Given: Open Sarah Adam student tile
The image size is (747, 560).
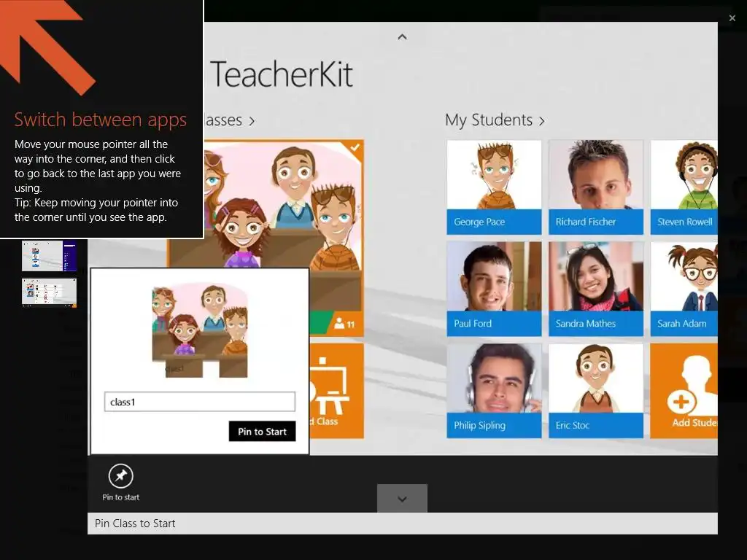Looking at the screenshot, I should (x=684, y=289).
